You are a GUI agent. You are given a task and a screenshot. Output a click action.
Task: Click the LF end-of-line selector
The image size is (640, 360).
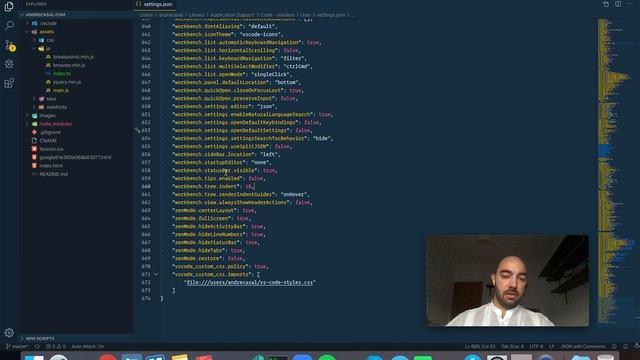tap(551, 346)
